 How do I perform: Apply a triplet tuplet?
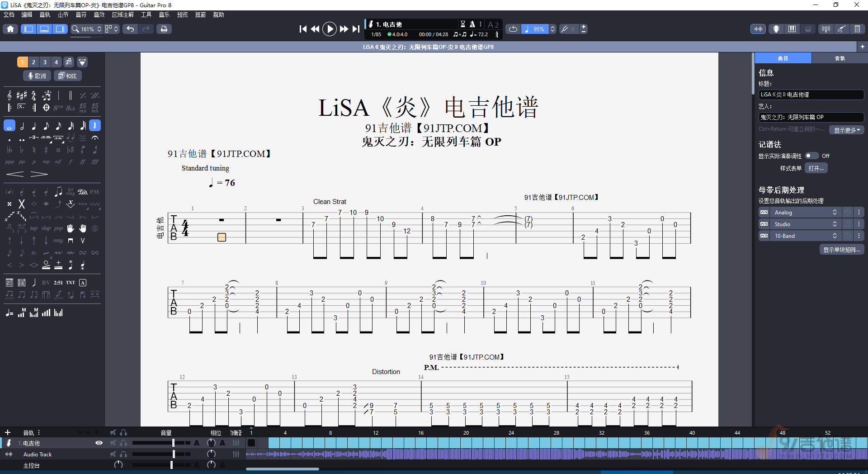(x=34, y=137)
